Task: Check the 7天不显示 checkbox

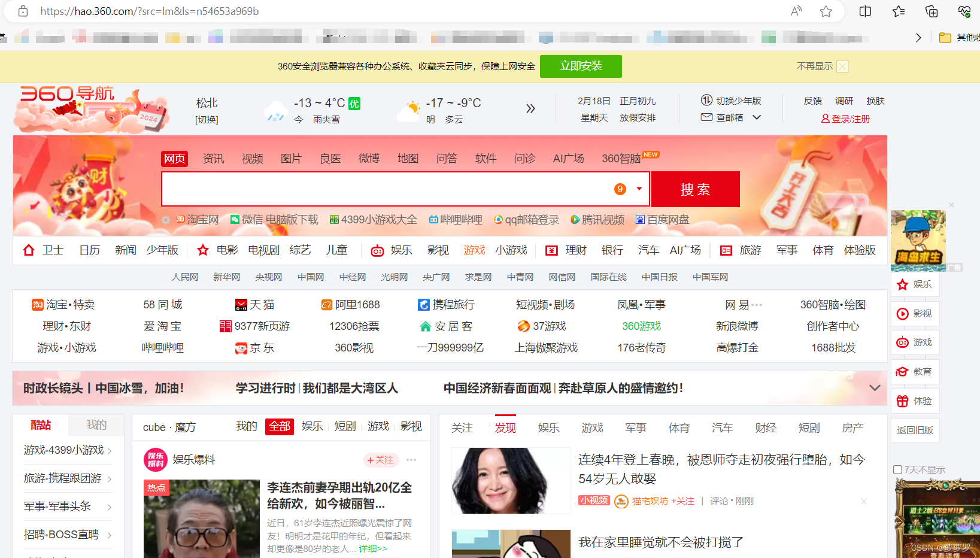Action: tap(897, 470)
